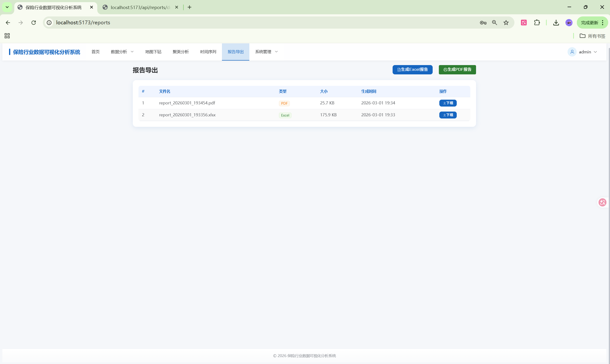Click the password key icon in address bar

coord(483,23)
